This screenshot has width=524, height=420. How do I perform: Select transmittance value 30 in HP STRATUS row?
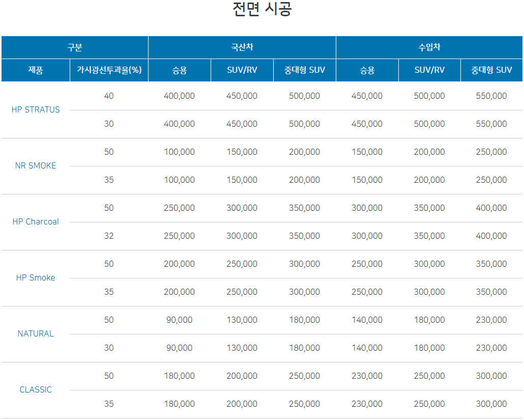tap(109, 124)
